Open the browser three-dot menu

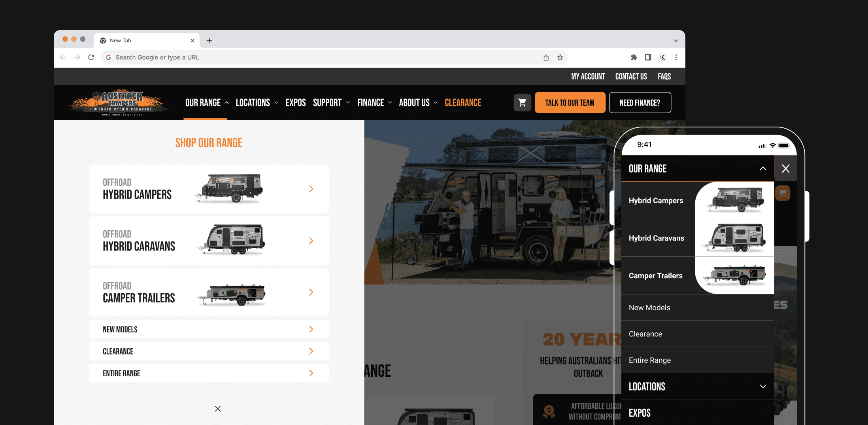(676, 57)
